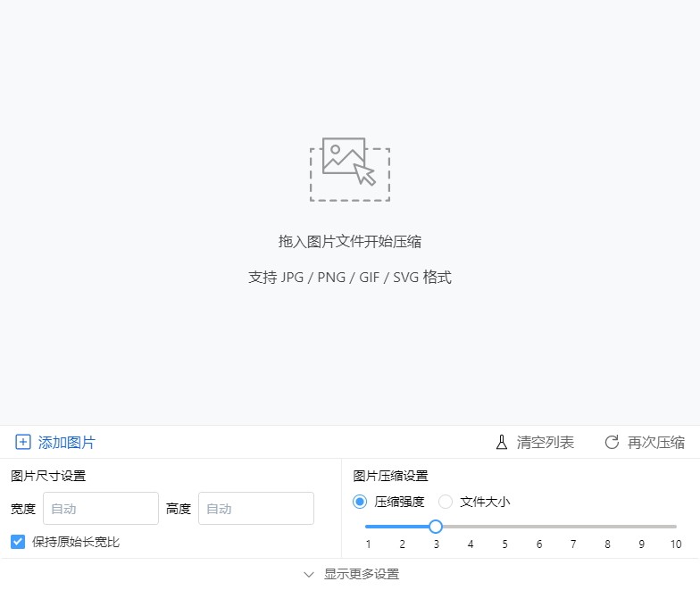Click the 添加图片 button label
The height and width of the screenshot is (590, 700).
[x=66, y=443]
